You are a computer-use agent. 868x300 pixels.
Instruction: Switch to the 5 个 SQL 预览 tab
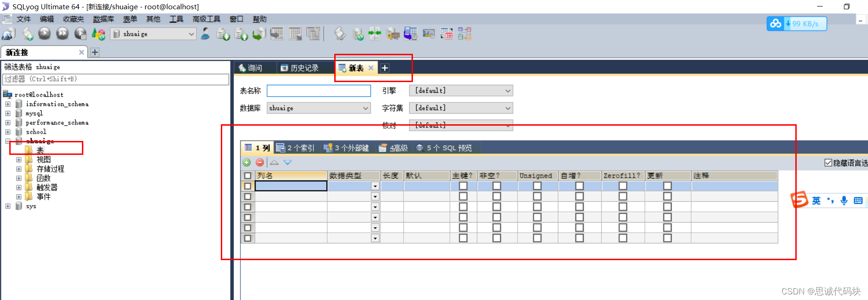tap(444, 148)
